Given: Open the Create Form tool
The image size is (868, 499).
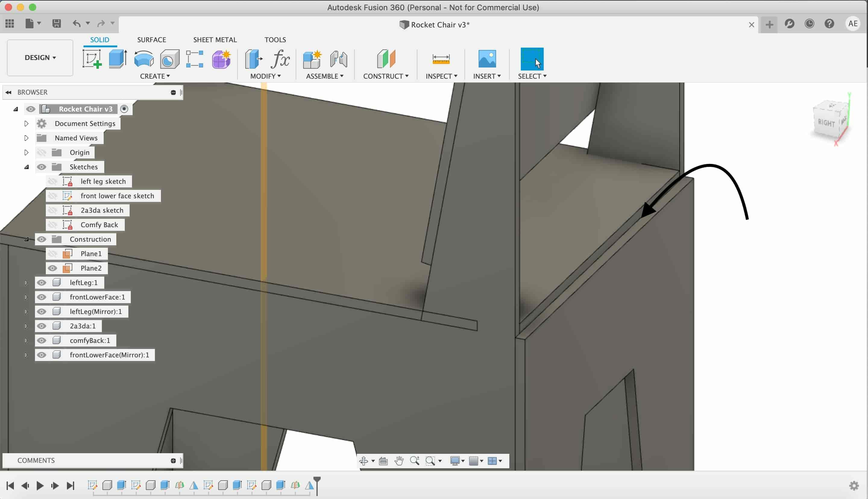Looking at the screenshot, I should [221, 59].
